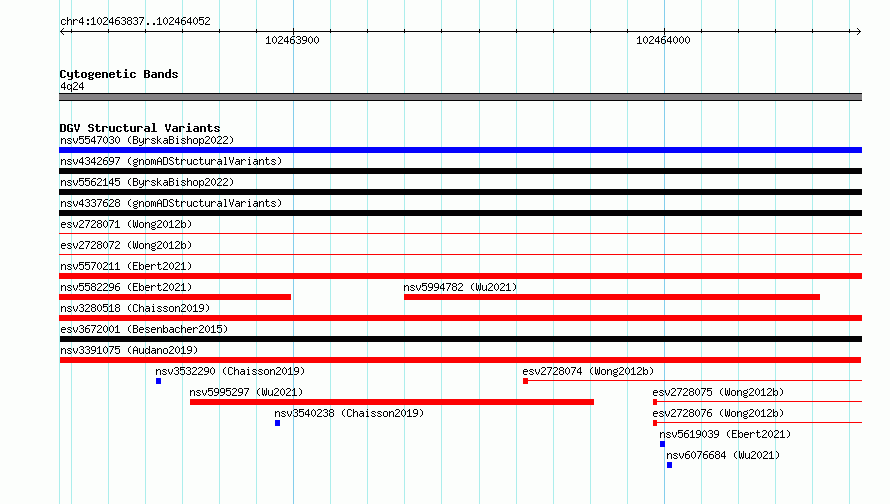Open the nsv5995297 (Wu2021) label
Image resolution: width=890 pixels, height=504 pixels.
coord(246,392)
